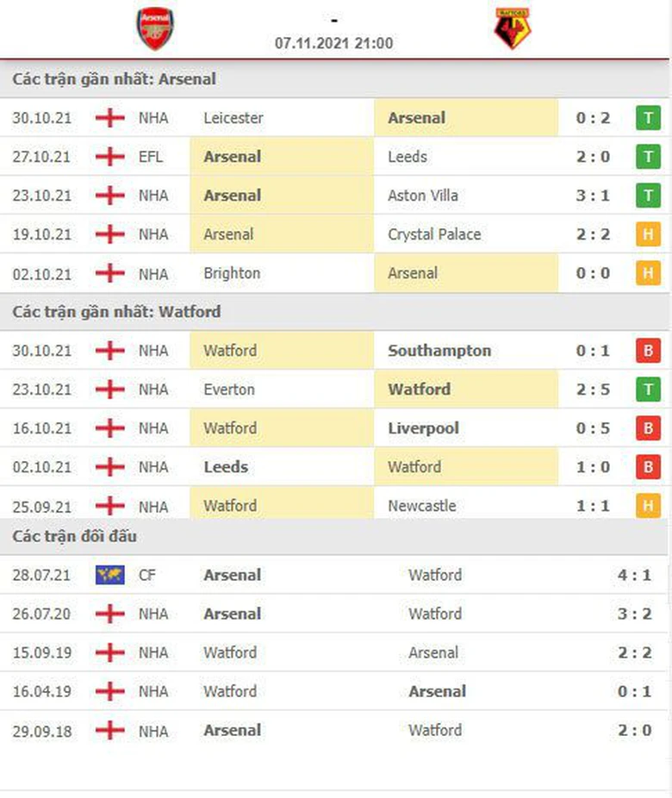Screen dimensions: 672x798
Task: Open Aston Villa team link
Action: [423, 196]
